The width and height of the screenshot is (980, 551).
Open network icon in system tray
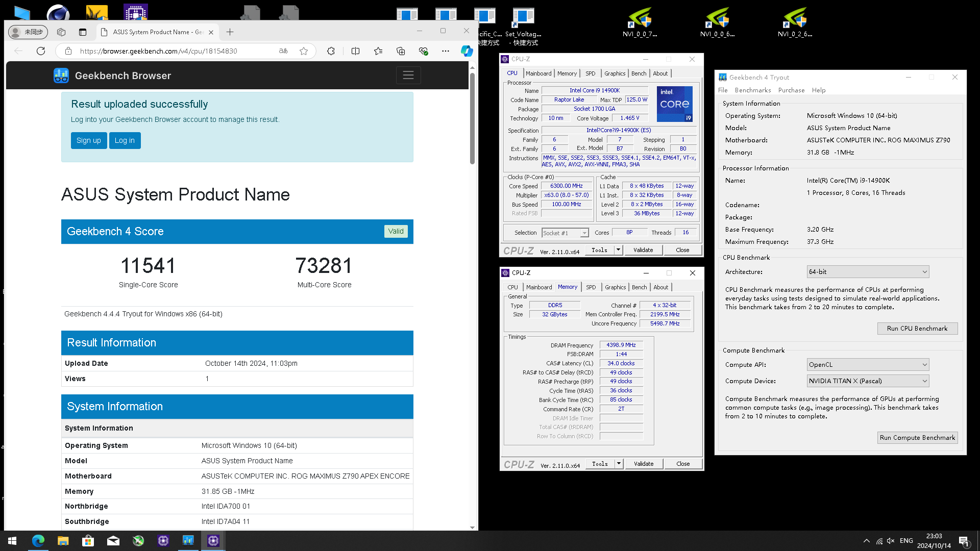[x=879, y=541]
